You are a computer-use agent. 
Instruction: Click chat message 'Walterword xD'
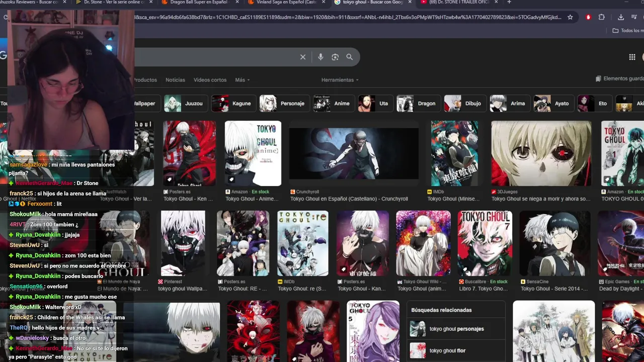pos(63,307)
